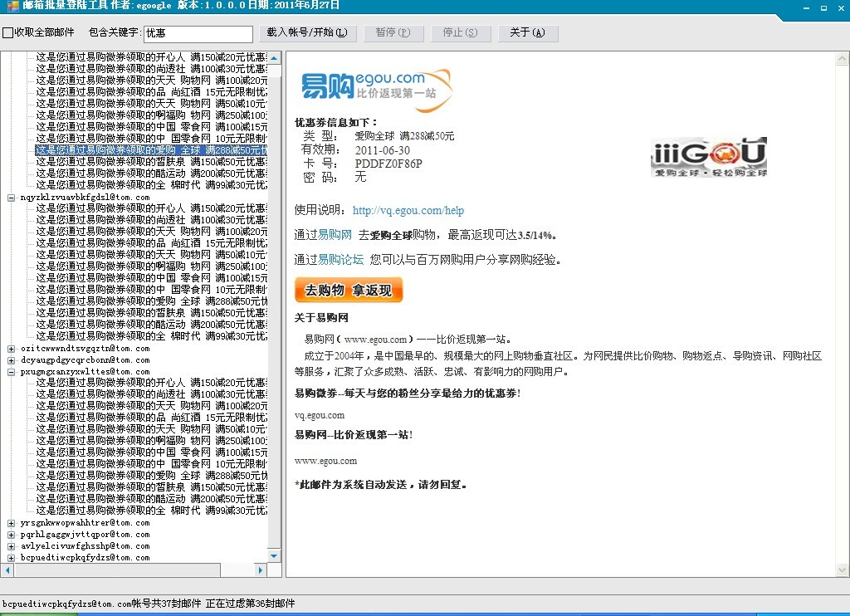The height and width of the screenshot is (616, 850).
Task: Click the tree horizontal scroll-right arrow
Action: pyautogui.click(x=261, y=570)
